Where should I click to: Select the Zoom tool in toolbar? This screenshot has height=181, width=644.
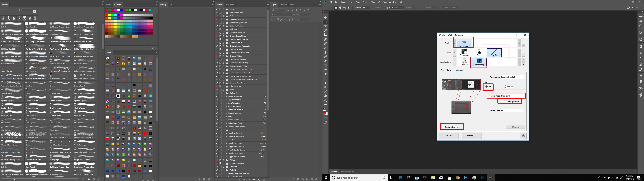[x=325, y=100]
